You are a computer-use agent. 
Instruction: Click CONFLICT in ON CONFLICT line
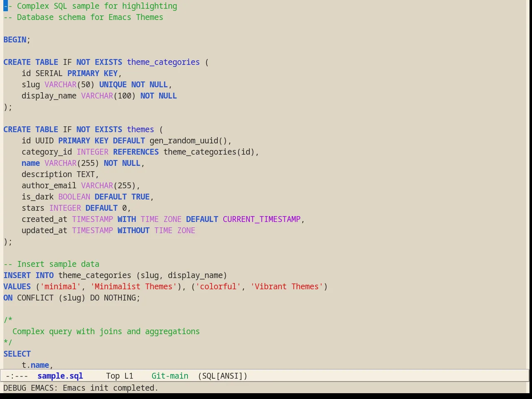[35, 298]
